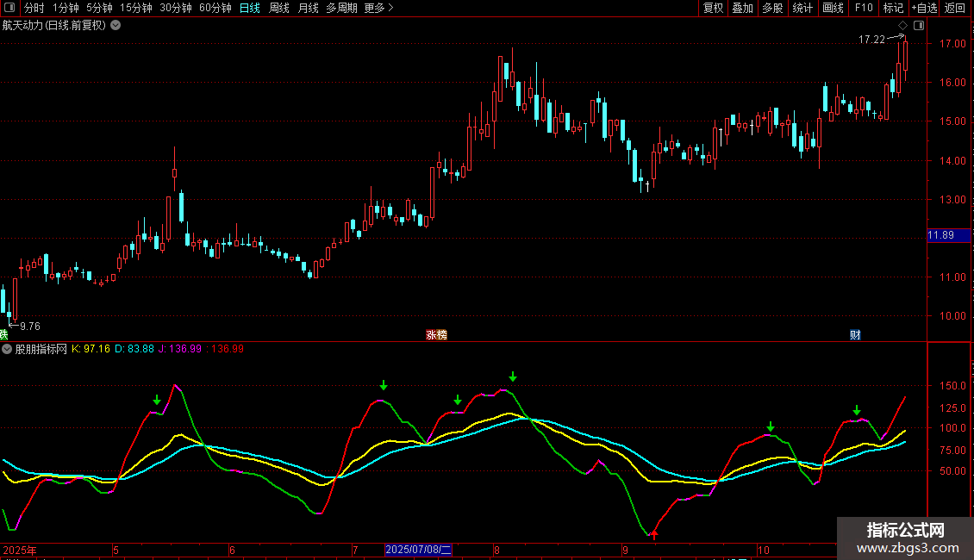Toggle the left sidebar panel icon
Screen dimensions: 974x560
pyautogui.click(x=9, y=9)
